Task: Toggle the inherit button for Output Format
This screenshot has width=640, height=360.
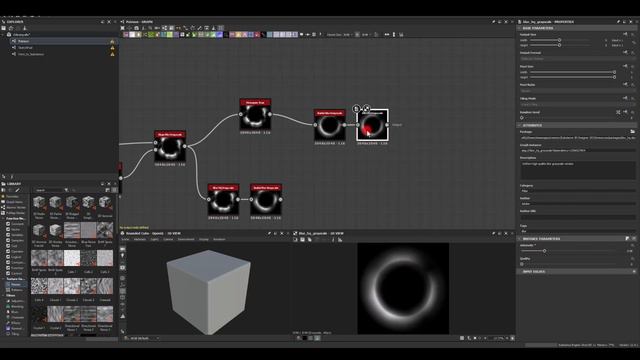Action: pyautogui.click(x=625, y=53)
